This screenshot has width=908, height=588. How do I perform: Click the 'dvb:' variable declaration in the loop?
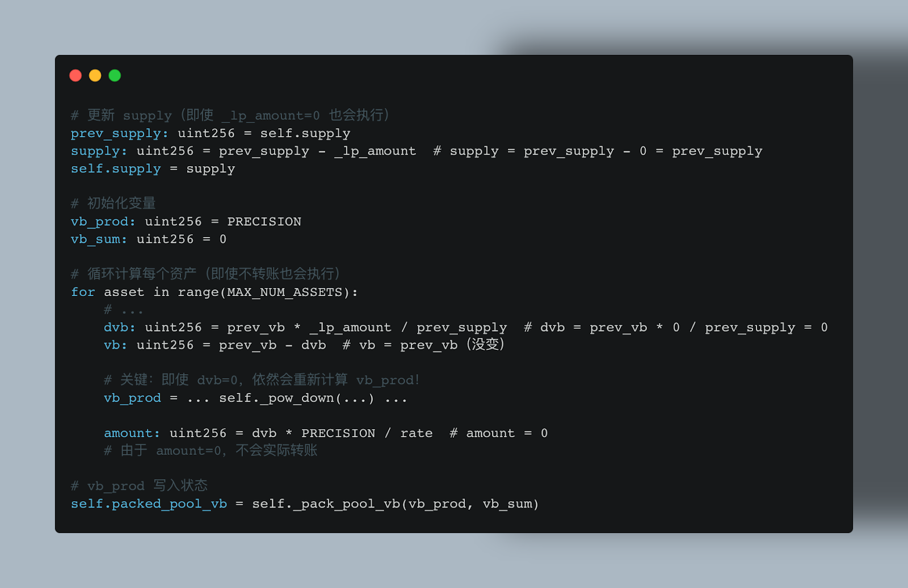pyautogui.click(x=120, y=328)
